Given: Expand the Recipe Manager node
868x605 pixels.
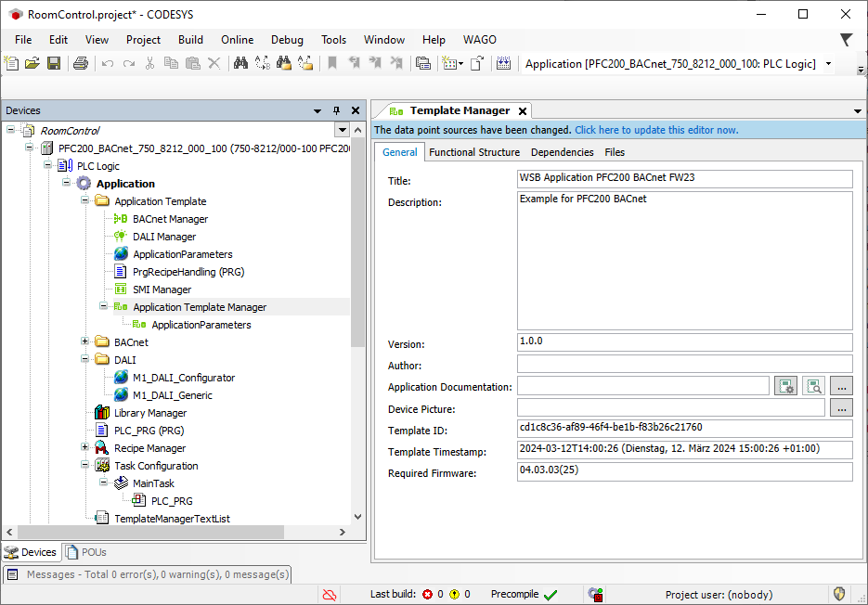Looking at the screenshot, I should pos(84,446).
